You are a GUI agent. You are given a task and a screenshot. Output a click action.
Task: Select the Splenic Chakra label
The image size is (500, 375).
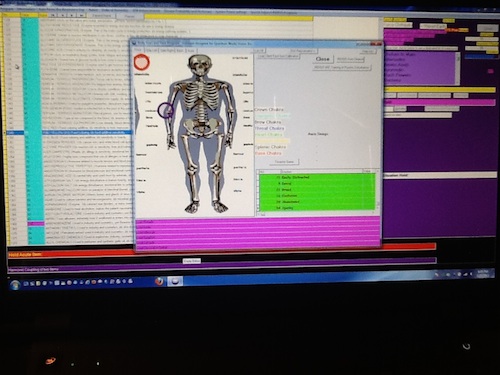point(270,147)
